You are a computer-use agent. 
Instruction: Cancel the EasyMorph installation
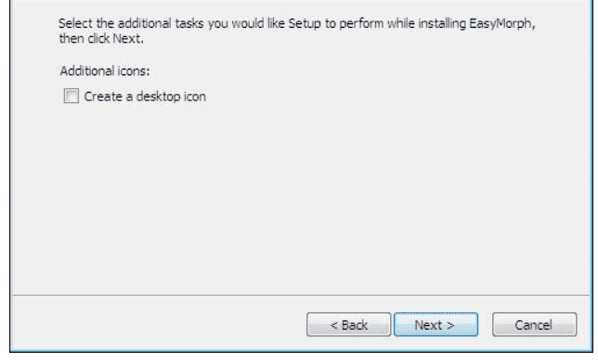pos(534,325)
